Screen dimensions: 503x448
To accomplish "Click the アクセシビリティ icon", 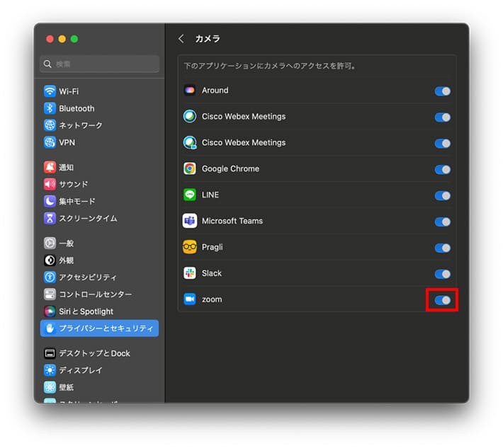I will pos(50,277).
